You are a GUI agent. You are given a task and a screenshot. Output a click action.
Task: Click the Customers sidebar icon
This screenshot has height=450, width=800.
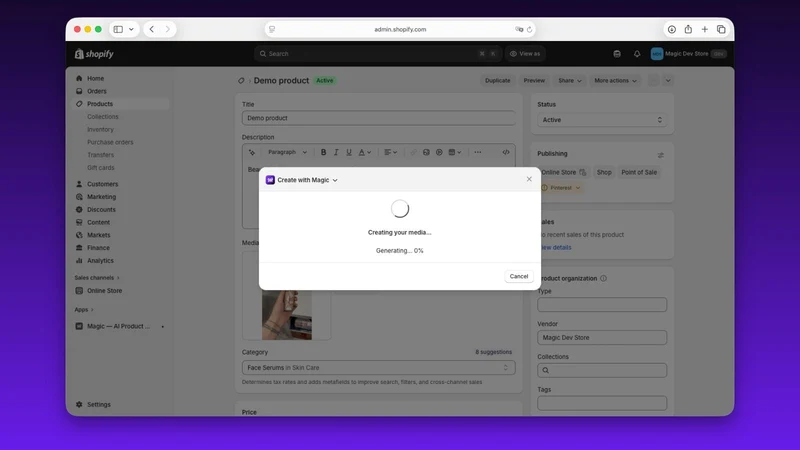[x=79, y=184]
